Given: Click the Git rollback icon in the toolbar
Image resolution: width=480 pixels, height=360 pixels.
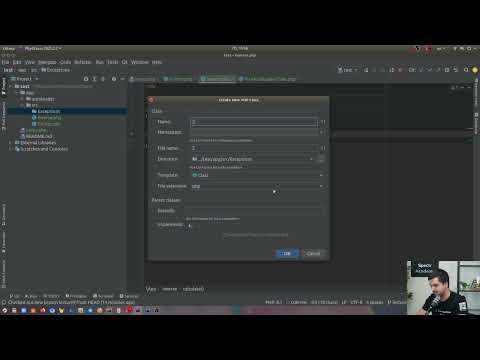Looking at the screenshot, I should pyautogui.click(x=455, y=70).
